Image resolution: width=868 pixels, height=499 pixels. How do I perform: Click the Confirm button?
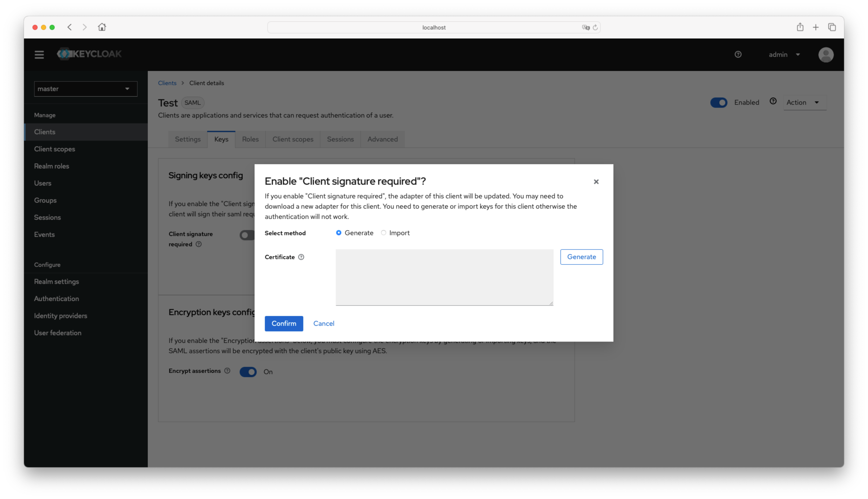point(284,323)
